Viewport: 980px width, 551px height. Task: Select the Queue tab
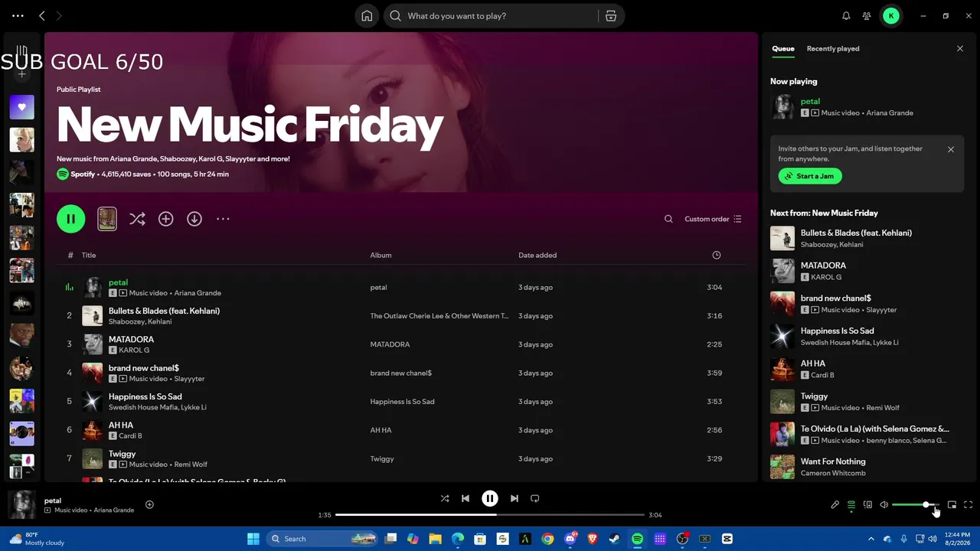click(782, 48)
